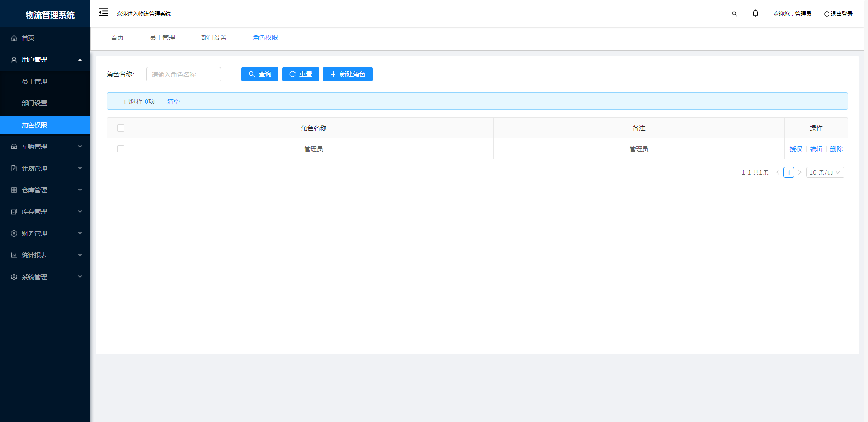This screenshot has width=868, height=422.
Task: Collapse sidebar using the menu fold icon
Action: point(104,12)
